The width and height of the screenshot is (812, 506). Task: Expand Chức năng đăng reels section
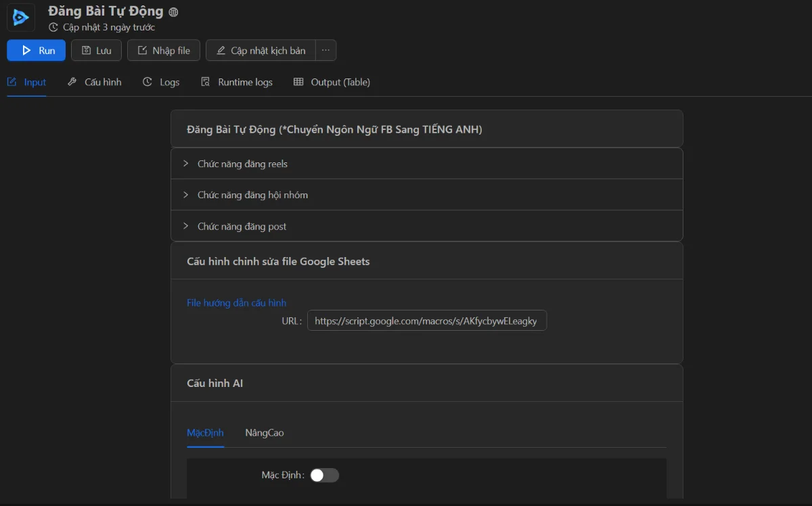(242, 164)
